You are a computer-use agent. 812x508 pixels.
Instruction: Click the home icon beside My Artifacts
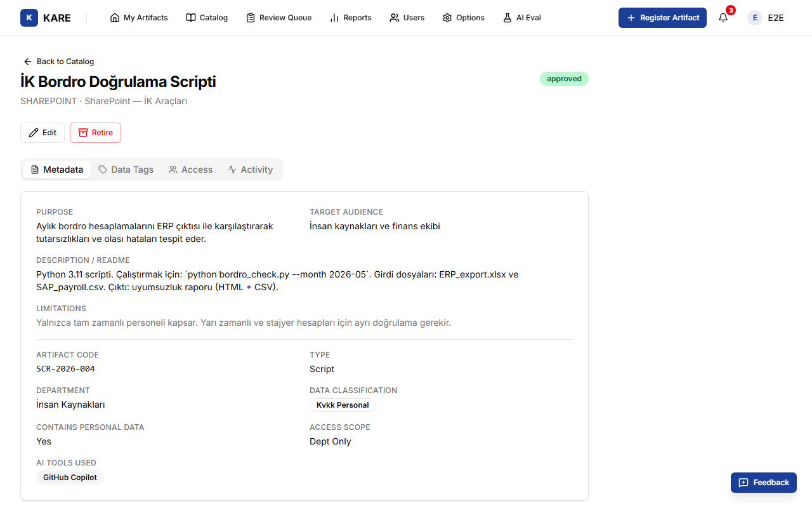pos(115,18)
